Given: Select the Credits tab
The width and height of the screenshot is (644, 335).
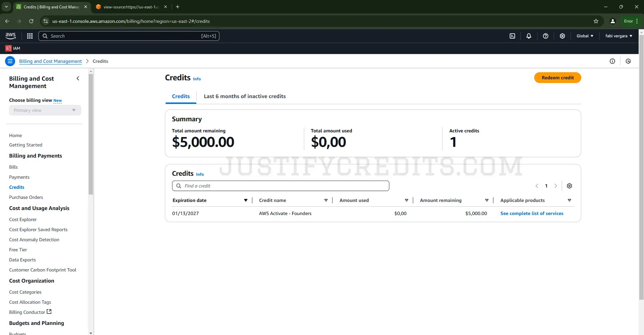Looking at the screenshot, I should pyautogui.click(x=181, y=96).
